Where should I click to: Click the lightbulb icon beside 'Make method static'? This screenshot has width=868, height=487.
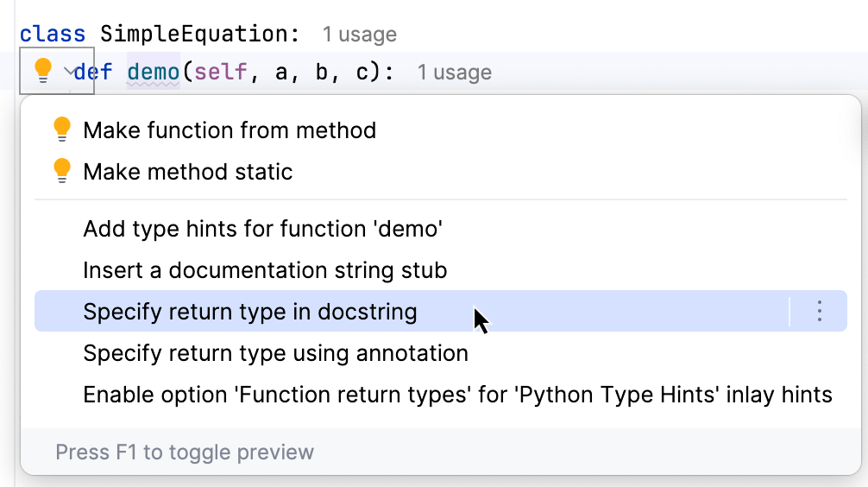pyautogui.click(x=62, y=171)
